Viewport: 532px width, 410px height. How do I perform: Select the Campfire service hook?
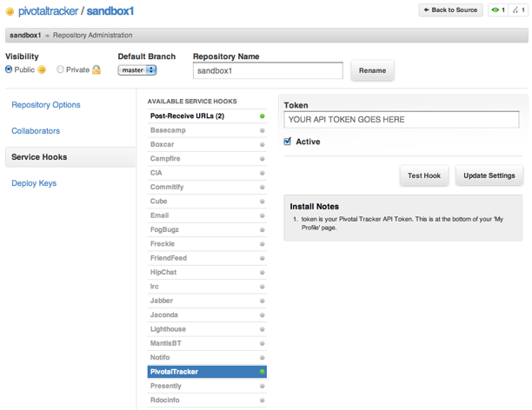point(207,159)
